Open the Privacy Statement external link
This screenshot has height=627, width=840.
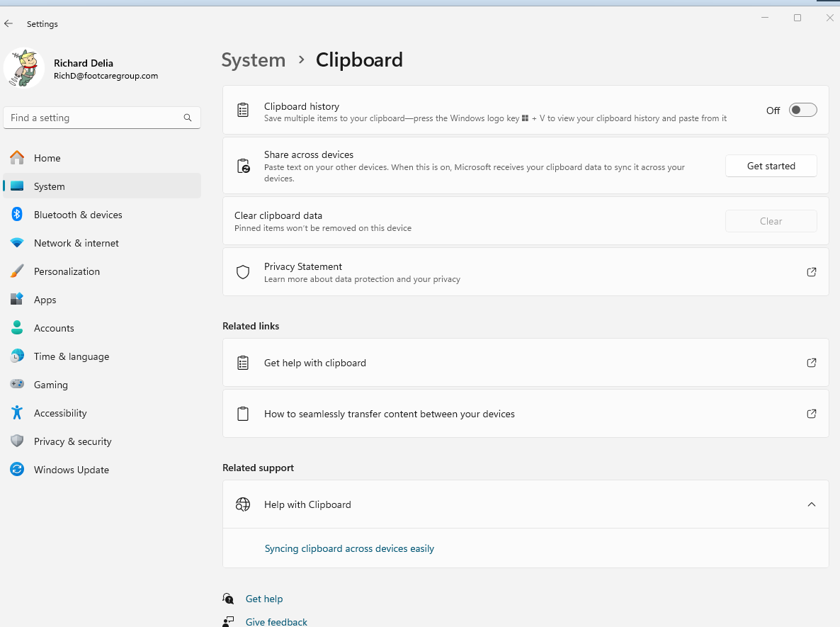tap(526, 272)
